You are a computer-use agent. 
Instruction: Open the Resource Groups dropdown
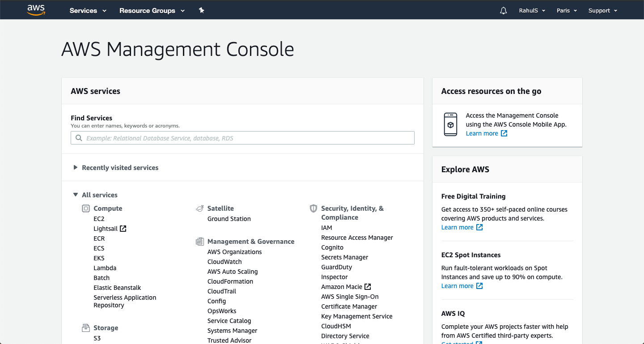pyautogui.click(x=152, y=11)
